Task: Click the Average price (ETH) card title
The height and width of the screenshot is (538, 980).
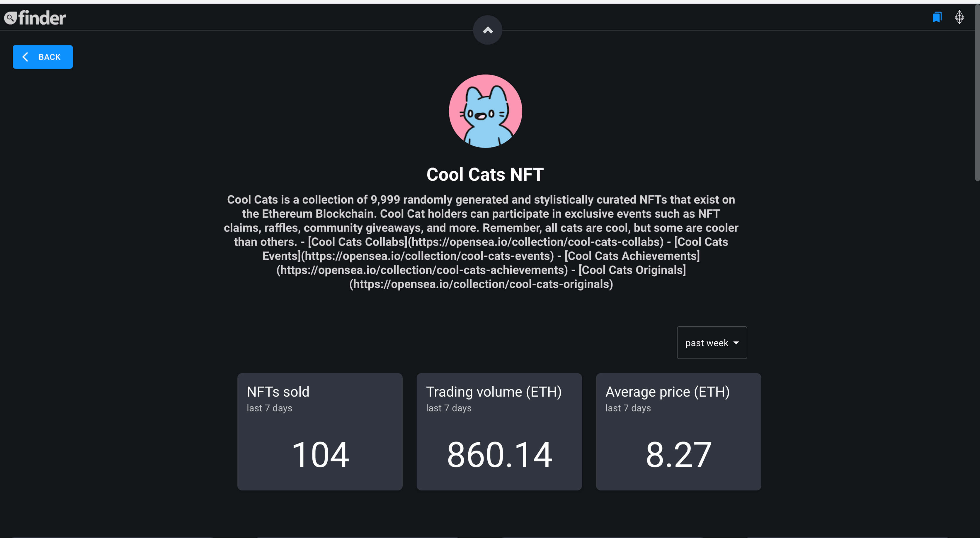Action: 667,392
